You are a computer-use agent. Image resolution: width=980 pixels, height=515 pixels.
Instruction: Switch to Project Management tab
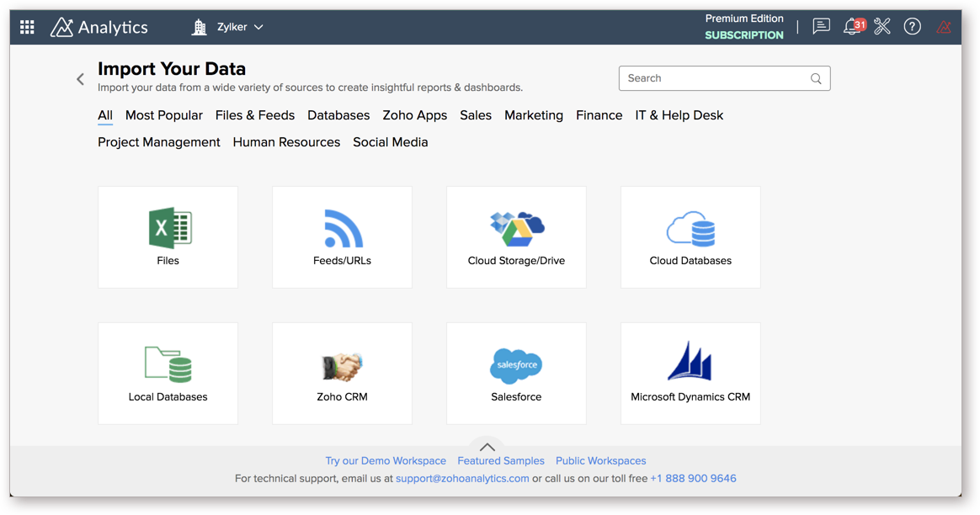click(x=159, y=142)
